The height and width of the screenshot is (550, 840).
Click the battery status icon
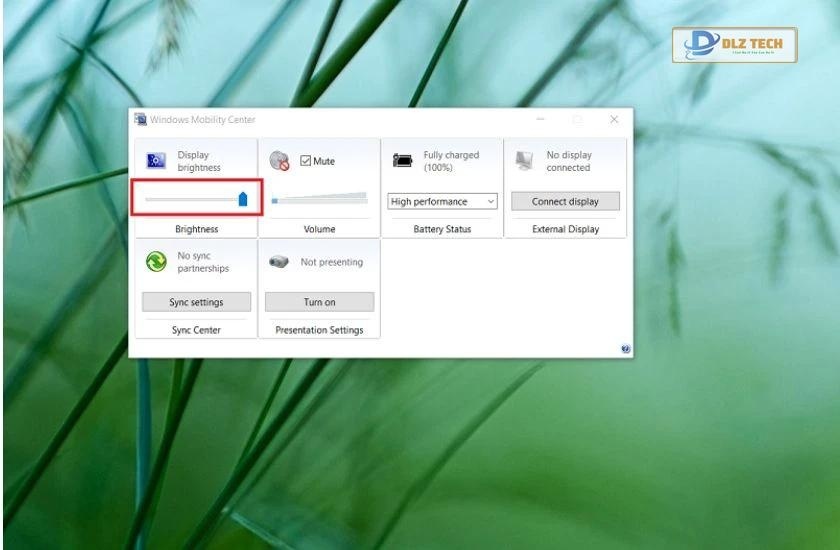pyautogui.click(x=402, y=160)
